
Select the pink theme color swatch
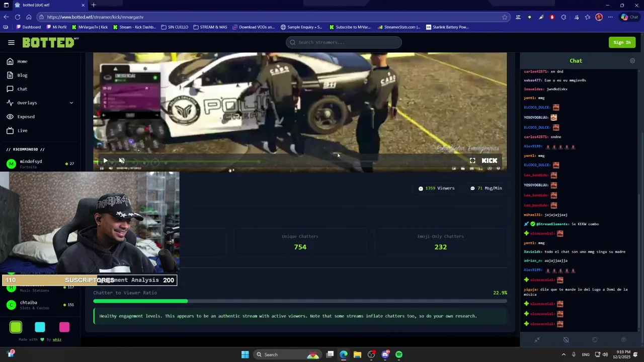(x=64, y=328)
